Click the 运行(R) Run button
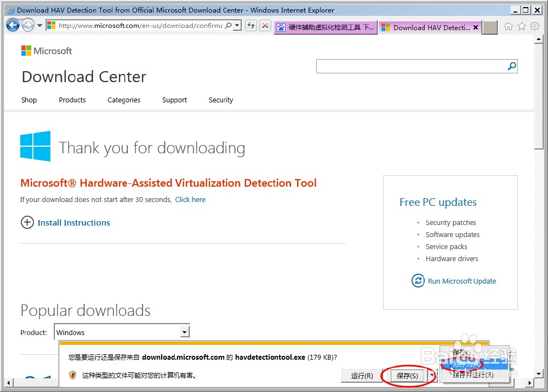This screenshot has width=548, height=392. [362, 376]
